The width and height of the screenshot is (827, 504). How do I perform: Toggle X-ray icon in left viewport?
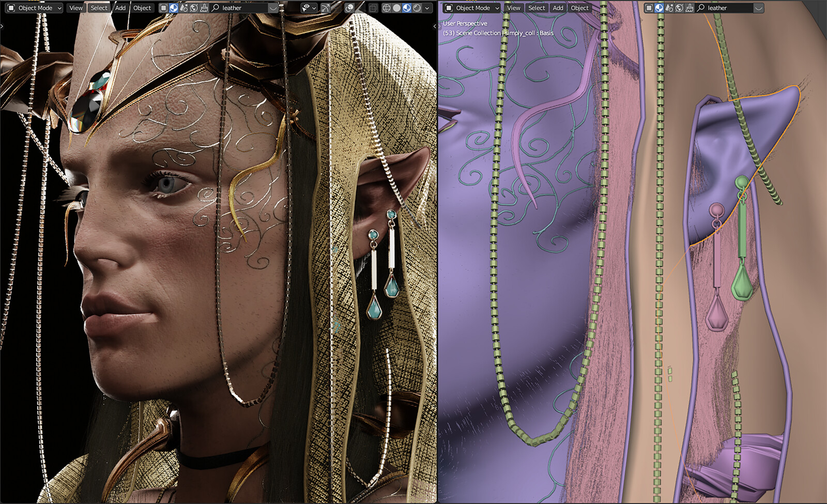pyautogui.click(x=373, y=8)
